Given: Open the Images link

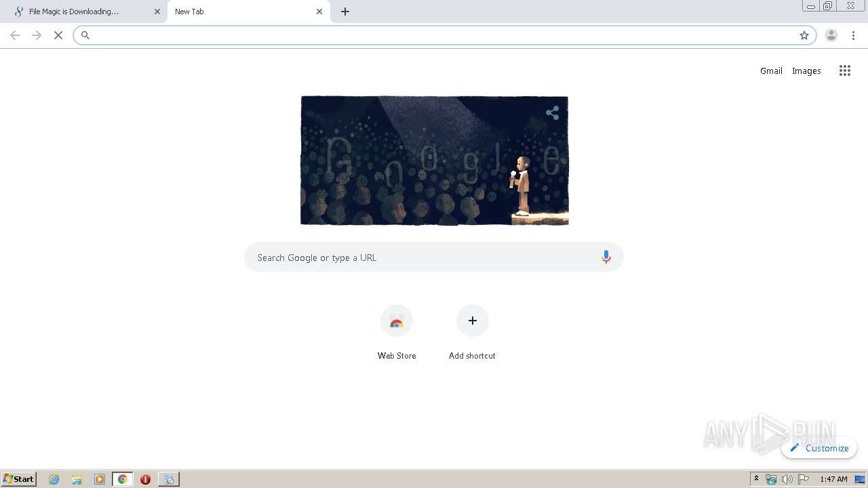Looking at the screenshot, I should [806, 70].
